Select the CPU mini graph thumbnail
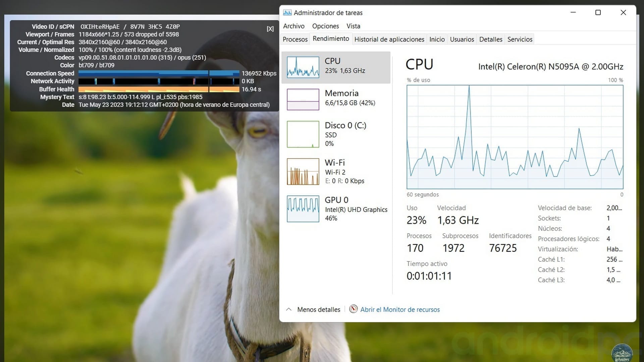Screen dimensions: 644x362 [303, 67]
